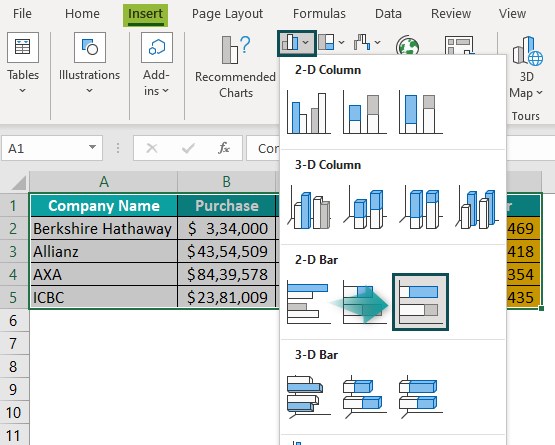Click the Enter formula checkmark

tap(188, 148)
